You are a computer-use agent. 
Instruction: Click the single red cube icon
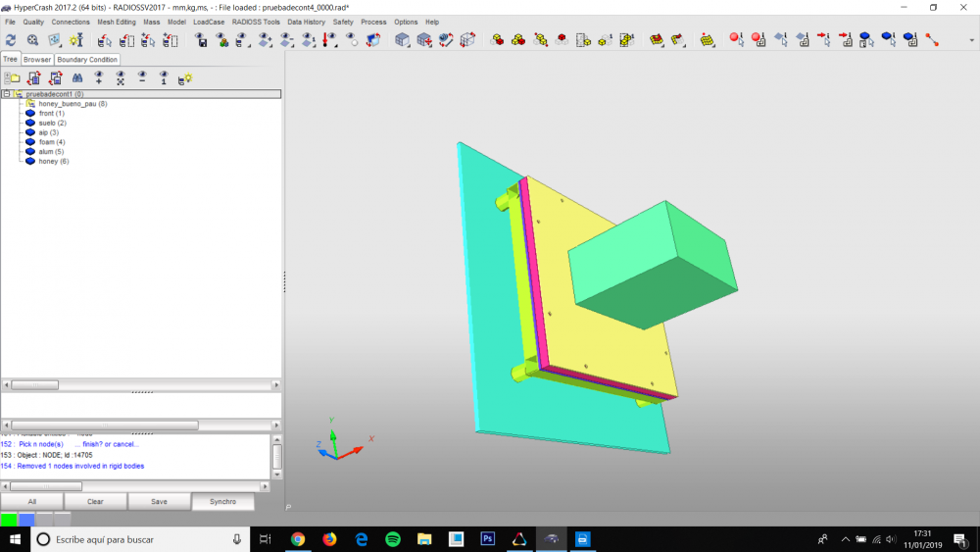pyautogui.click(x=562, y=40)
